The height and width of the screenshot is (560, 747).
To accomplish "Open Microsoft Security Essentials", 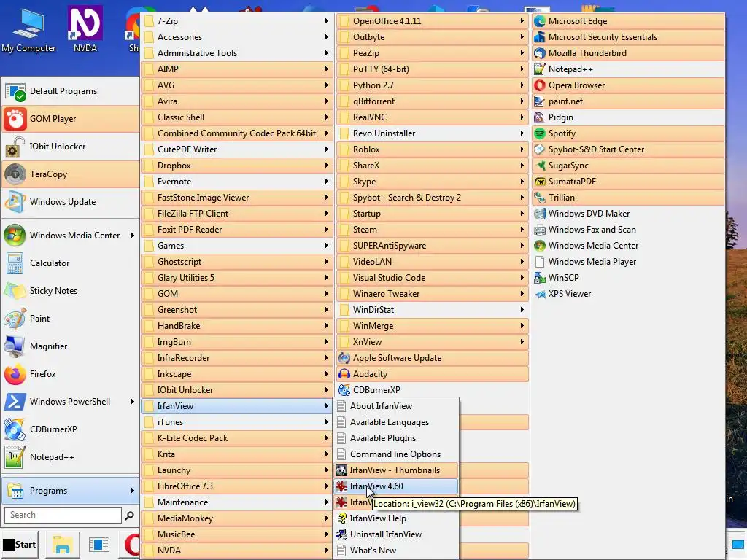I will (x=628, y=37).
